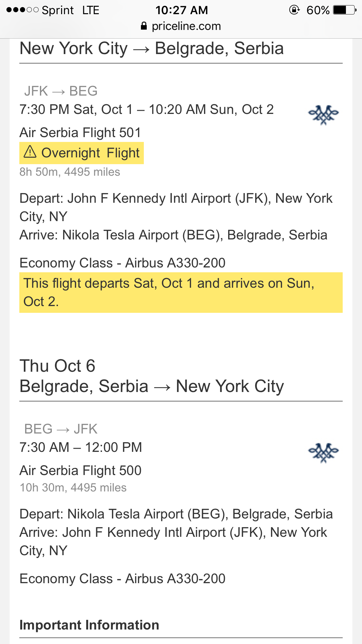Open the Important Information section
Image resolution: width=362 pixels, height=644 pixels.
click(x=89, y=625)
